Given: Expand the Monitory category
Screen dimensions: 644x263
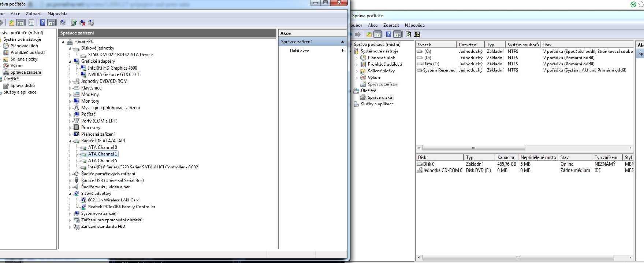Looking at the screenshot, I should (70, 101).
